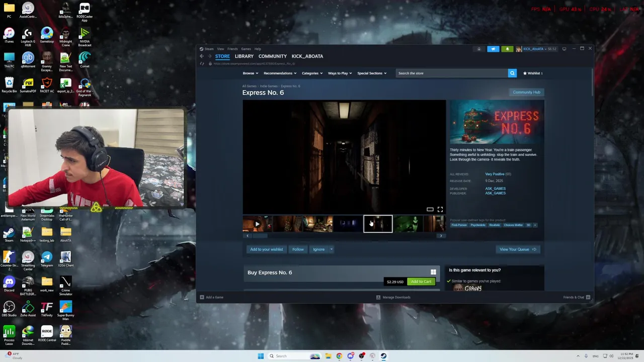Click the magnifier search button in store

point(512,73)
